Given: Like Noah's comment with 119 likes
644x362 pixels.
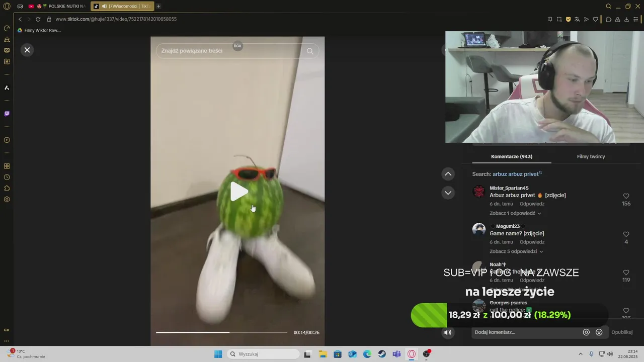Looking at the screenshot, I should tap(626, 273).
